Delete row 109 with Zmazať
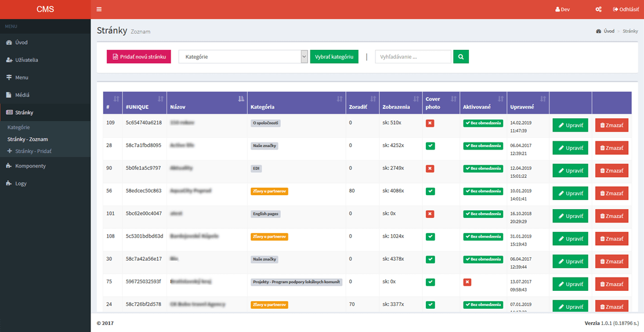The width and height of the screenshot is (644, 332). pyautogui.click(x=612, y=125)
